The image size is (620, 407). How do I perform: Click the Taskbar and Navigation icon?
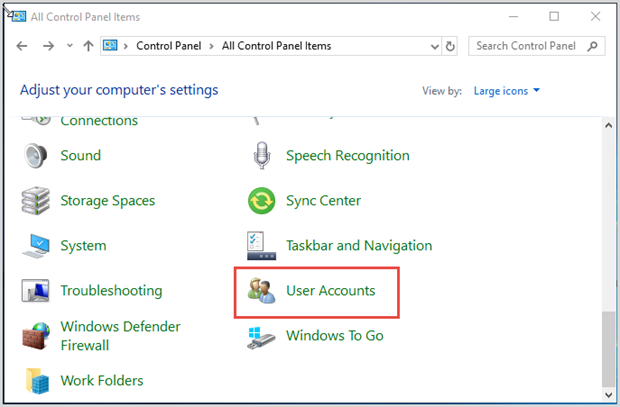[262, 246]
